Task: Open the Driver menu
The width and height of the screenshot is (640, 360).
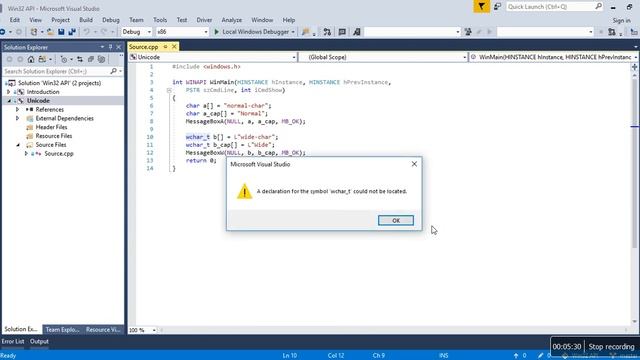Action: pos(204,20)
